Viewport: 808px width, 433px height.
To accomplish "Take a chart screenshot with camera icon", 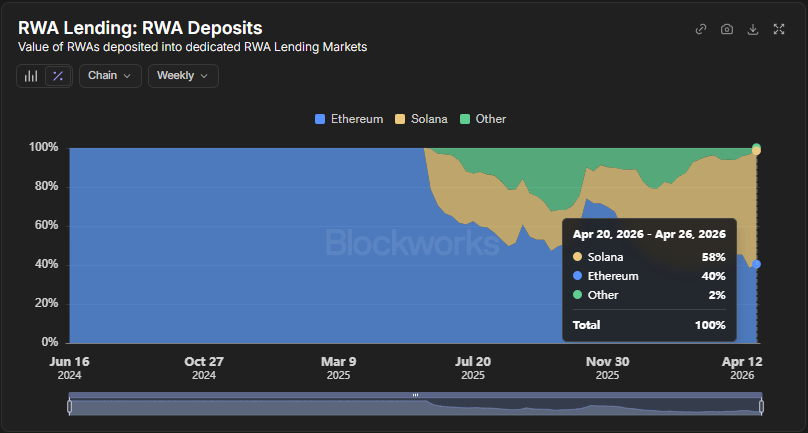I will coord(727,29).
